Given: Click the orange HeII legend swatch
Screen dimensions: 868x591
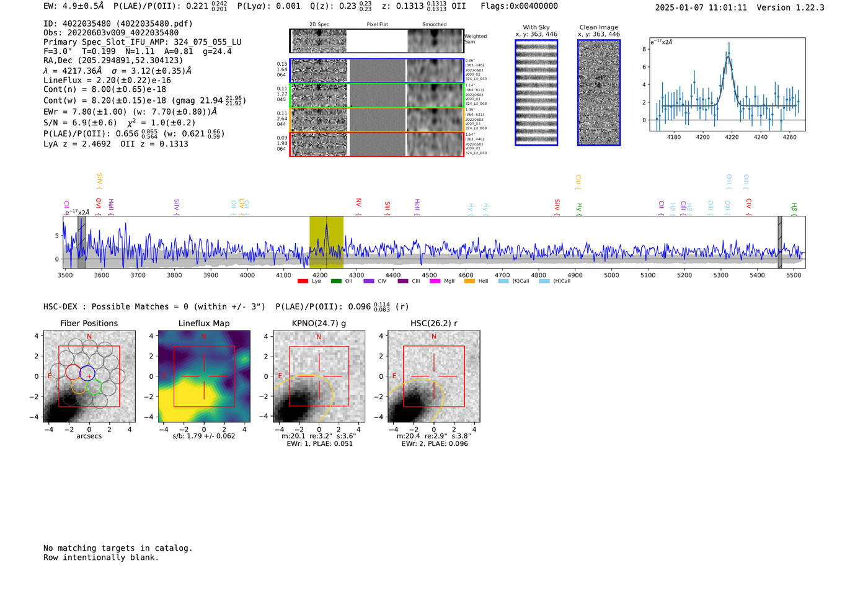Looking at the screenshot, I should [469, 282].
